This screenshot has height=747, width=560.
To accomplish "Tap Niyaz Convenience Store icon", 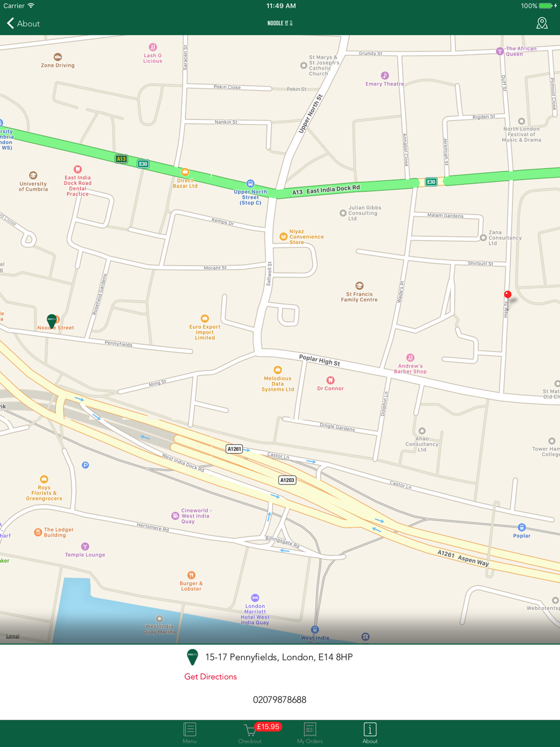I will pos(283,237).
